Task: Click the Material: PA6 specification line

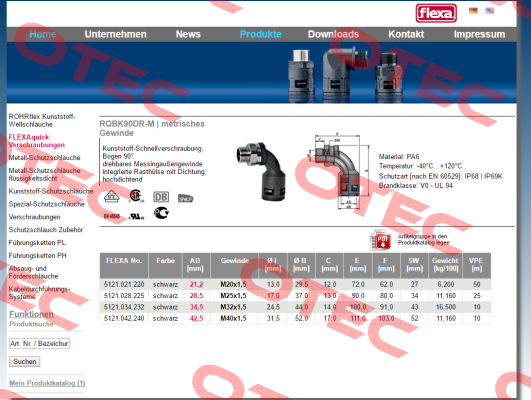Action: (399, 156)
